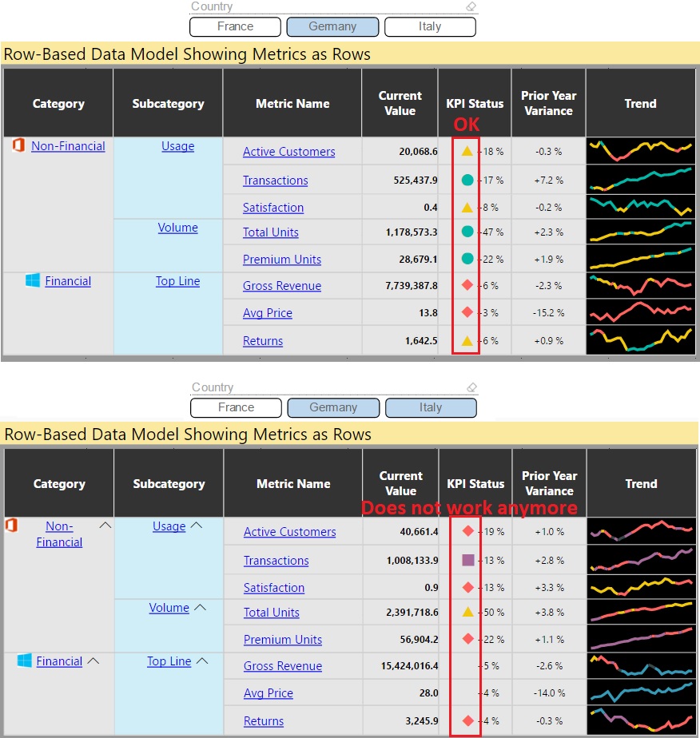The image size is (700, 738).
Task: Collapse bottom Non-Financial category with chevron
Action: coord(105,526)
